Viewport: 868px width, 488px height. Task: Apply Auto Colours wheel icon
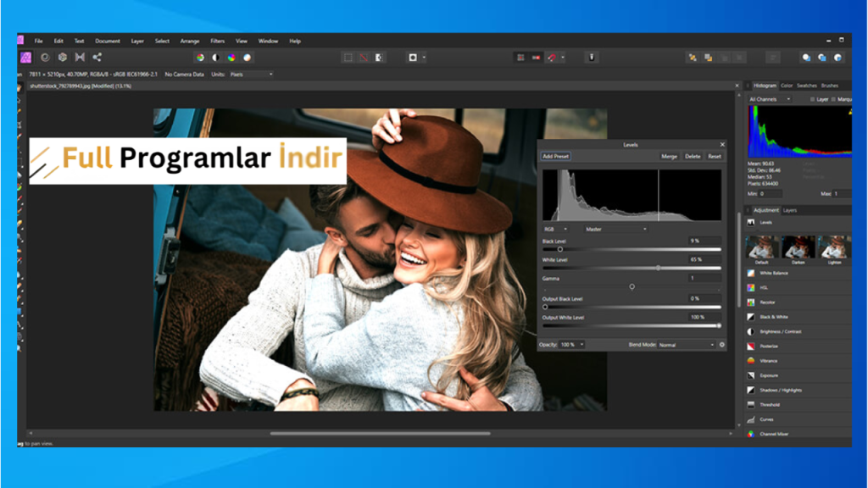point(231,58)
